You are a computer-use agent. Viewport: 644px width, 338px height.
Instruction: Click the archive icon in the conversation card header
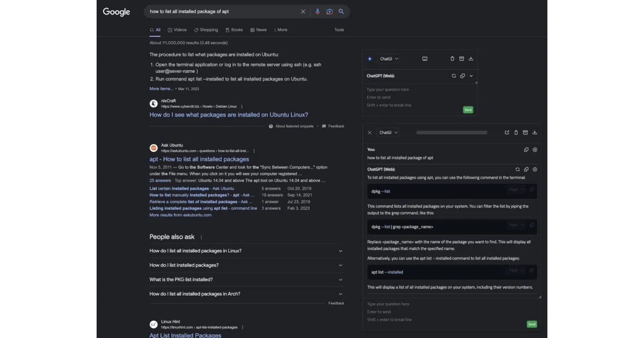point(525,133)
